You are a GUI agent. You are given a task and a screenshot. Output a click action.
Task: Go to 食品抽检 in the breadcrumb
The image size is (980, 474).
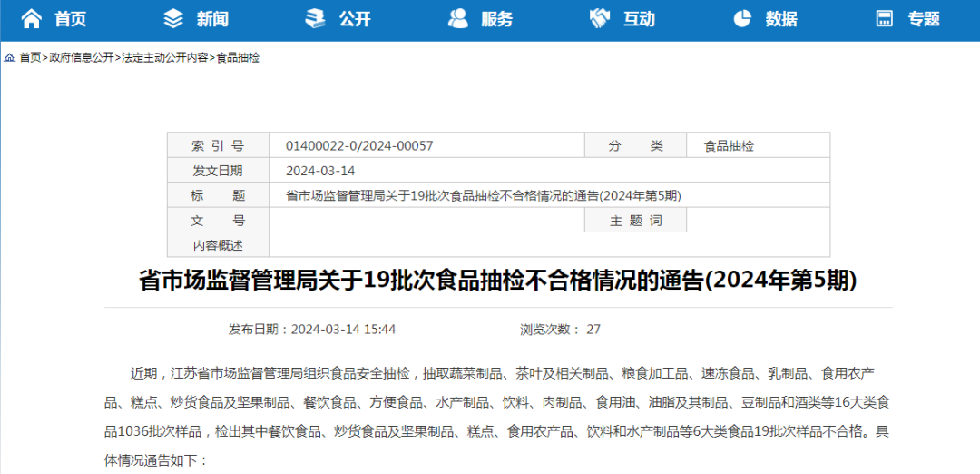(238, 58)
